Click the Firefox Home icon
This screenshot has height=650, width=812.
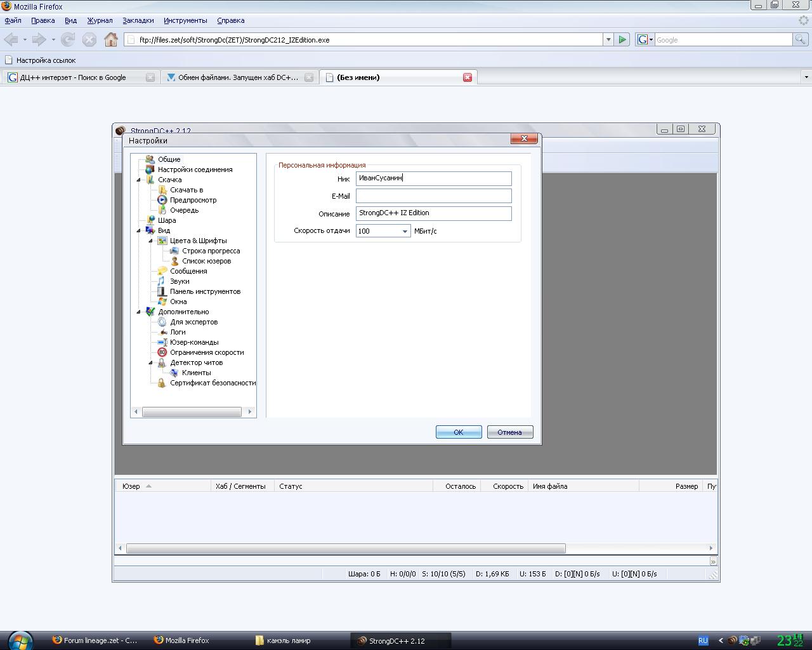point(110,39)
